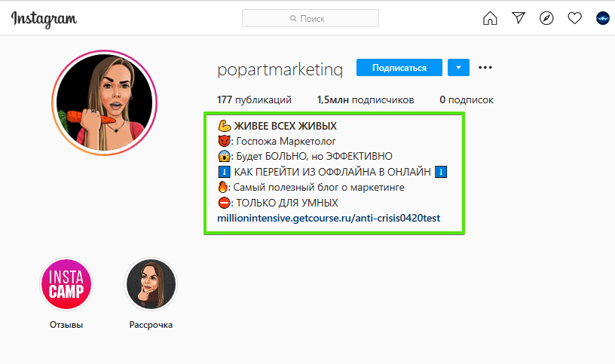Image resolution: width=615 pixels, height=364 pixels.
Task: Select the ЖИВЕЕ ВСЕХ ЖИВЫХ bio line
Action: pos(277,126)
